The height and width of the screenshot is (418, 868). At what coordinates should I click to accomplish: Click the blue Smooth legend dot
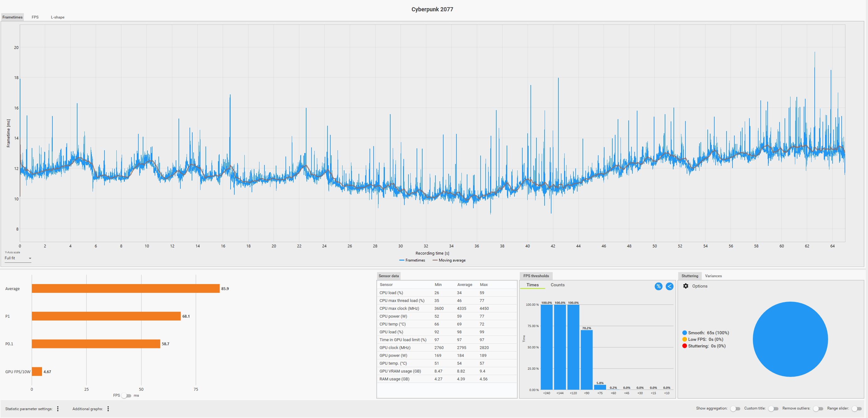[684, 333]
